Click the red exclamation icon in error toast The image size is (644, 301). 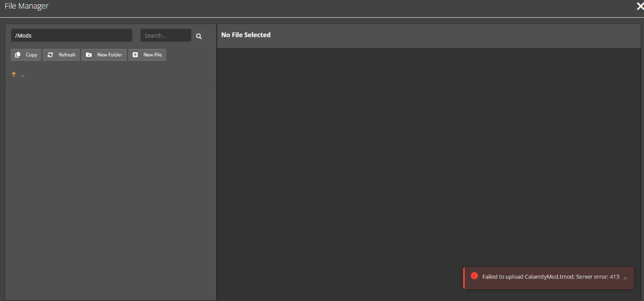(x=474, y=275)
